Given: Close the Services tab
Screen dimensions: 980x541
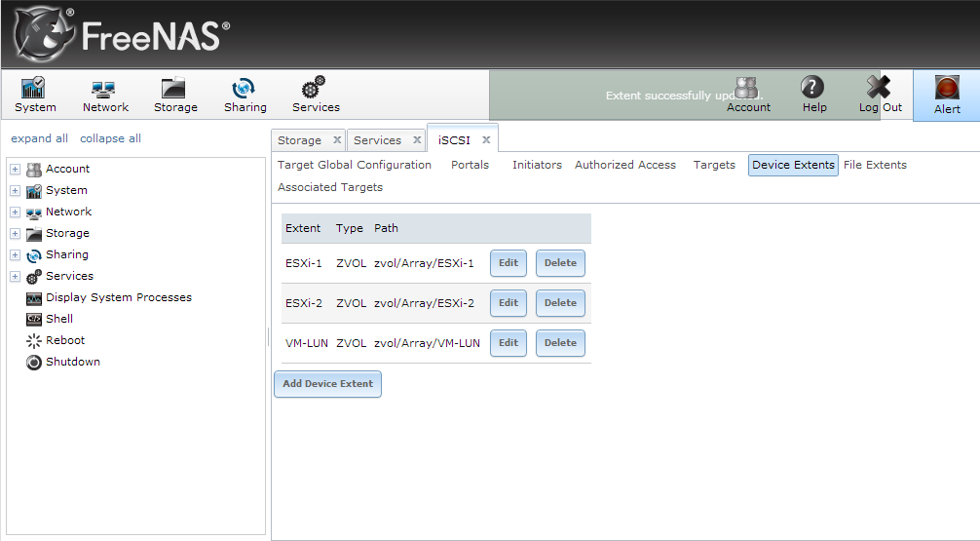Looking at the screenshot, I should pos(417,140).
